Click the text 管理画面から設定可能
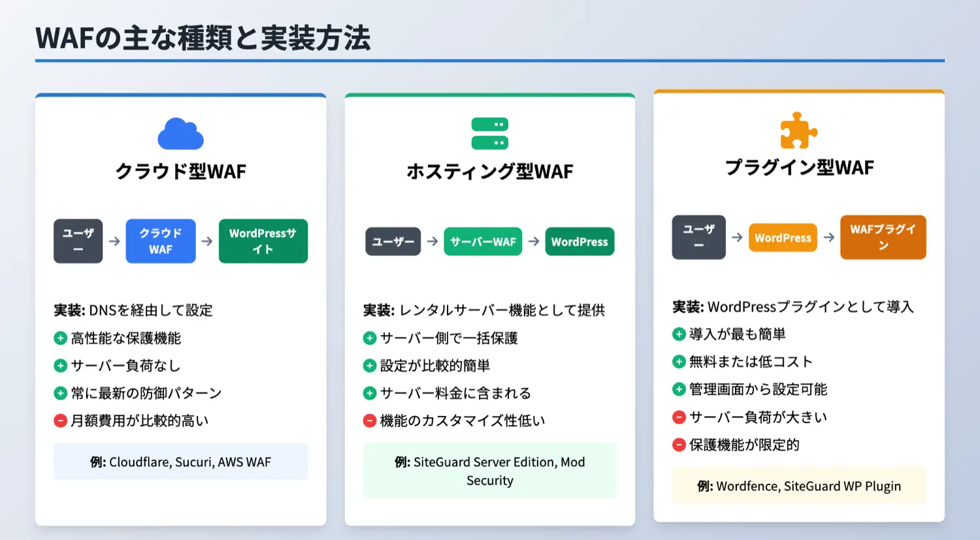 tap(758, 389)
